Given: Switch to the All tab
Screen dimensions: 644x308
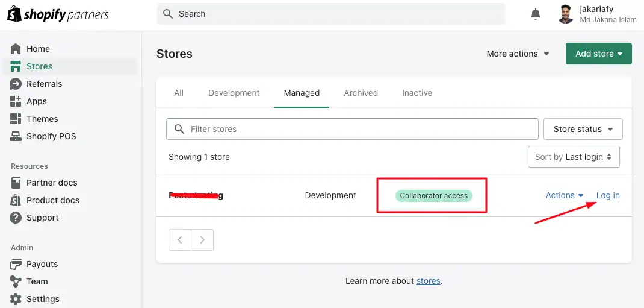Looking at the screenshot, I should coord(179,93).
